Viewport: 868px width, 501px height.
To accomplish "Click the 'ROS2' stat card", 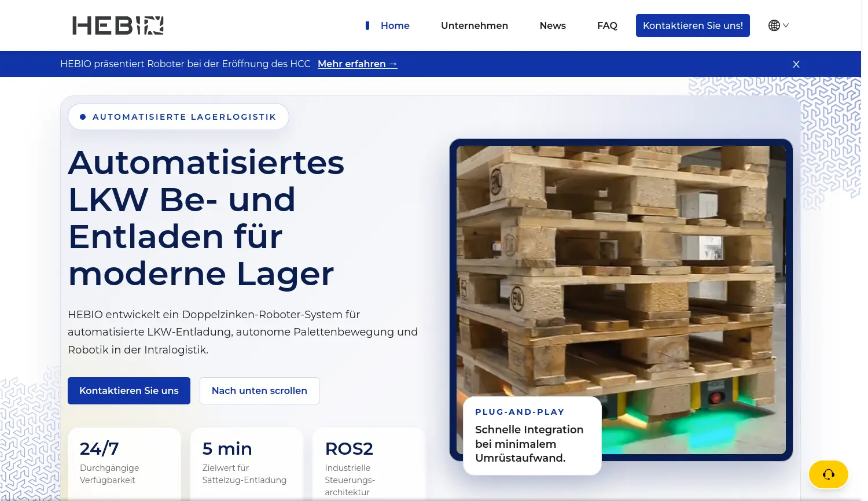I will (x=369, y=464).
